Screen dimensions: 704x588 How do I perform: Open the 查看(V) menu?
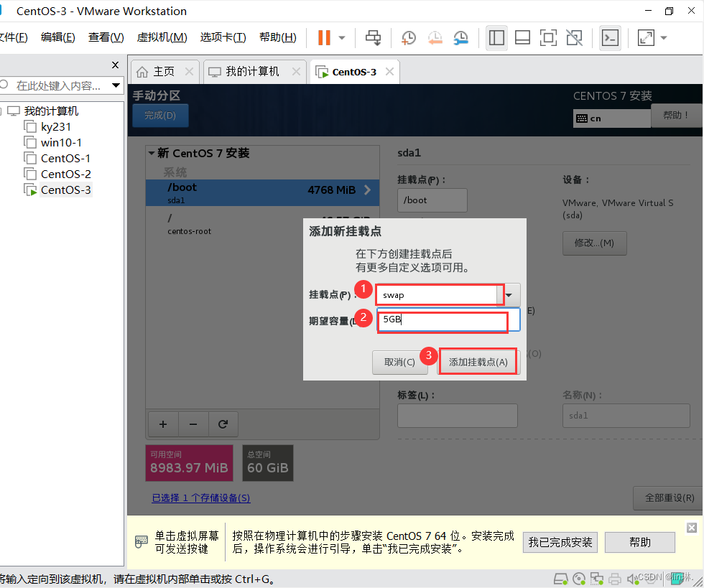106,37
